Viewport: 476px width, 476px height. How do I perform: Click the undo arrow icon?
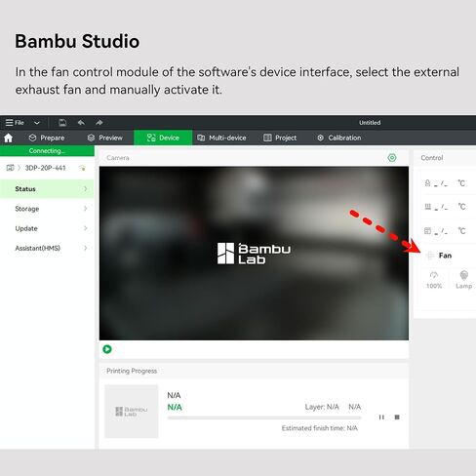pos(81,123)
